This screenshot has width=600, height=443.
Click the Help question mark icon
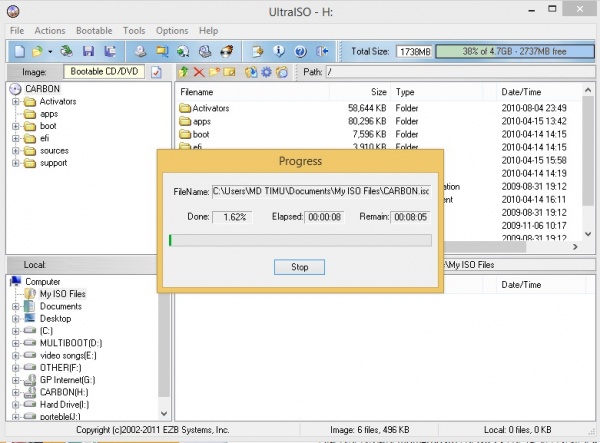[x=298, y=50]
